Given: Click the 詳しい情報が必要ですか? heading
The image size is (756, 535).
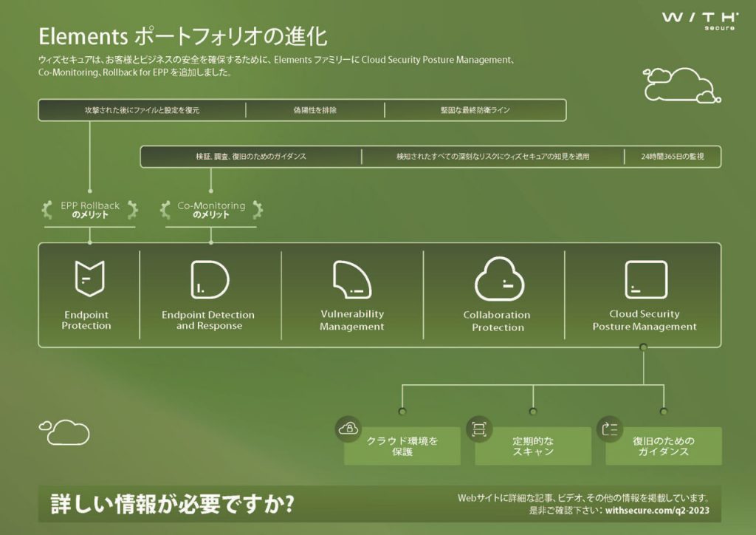Looking at the screenshot, I should coord(172,504).
